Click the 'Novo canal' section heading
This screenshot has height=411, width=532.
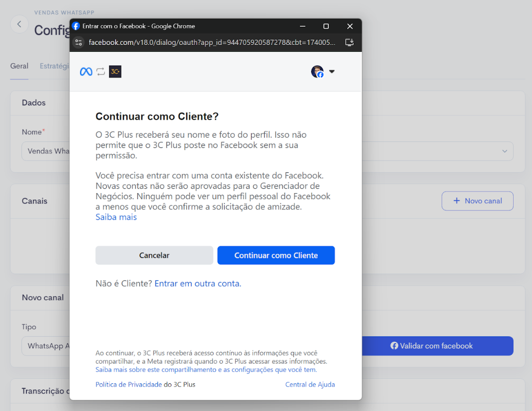[x=43, y=298]
